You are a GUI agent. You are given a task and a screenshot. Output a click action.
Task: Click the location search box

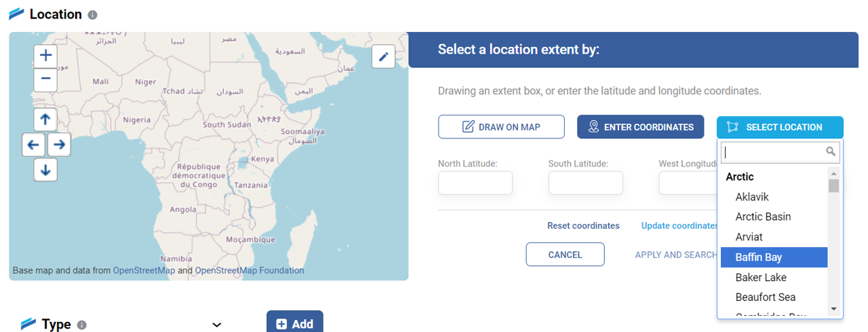(773, 152)
